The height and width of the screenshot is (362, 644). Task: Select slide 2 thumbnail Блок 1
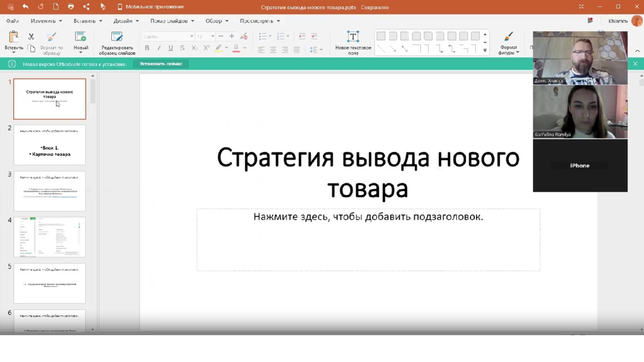coord(50,145)
